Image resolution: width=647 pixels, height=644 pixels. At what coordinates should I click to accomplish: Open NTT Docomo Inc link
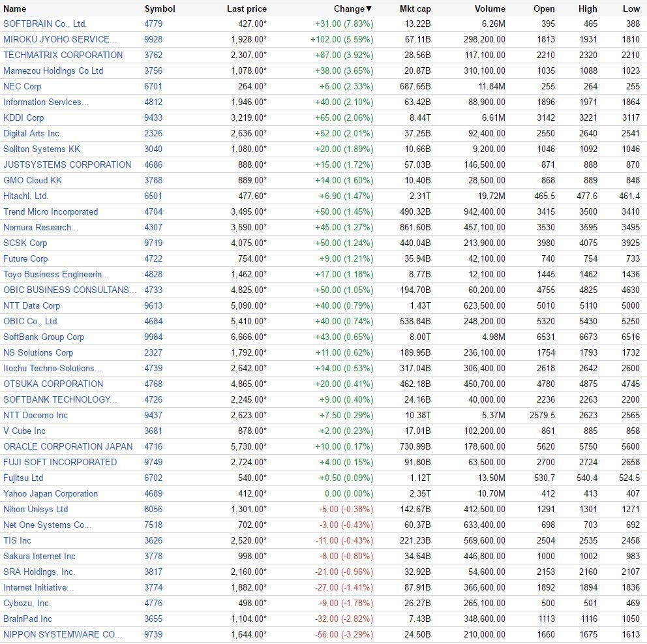35,416
